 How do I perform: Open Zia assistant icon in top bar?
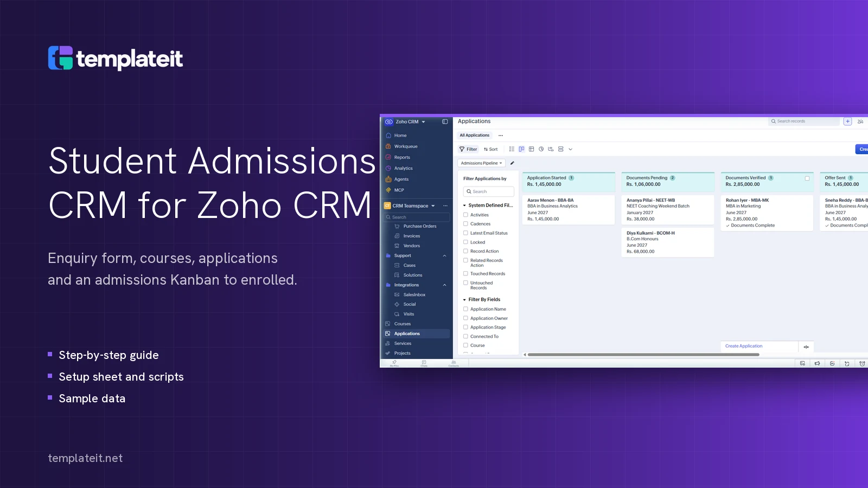tap(860, 121)
